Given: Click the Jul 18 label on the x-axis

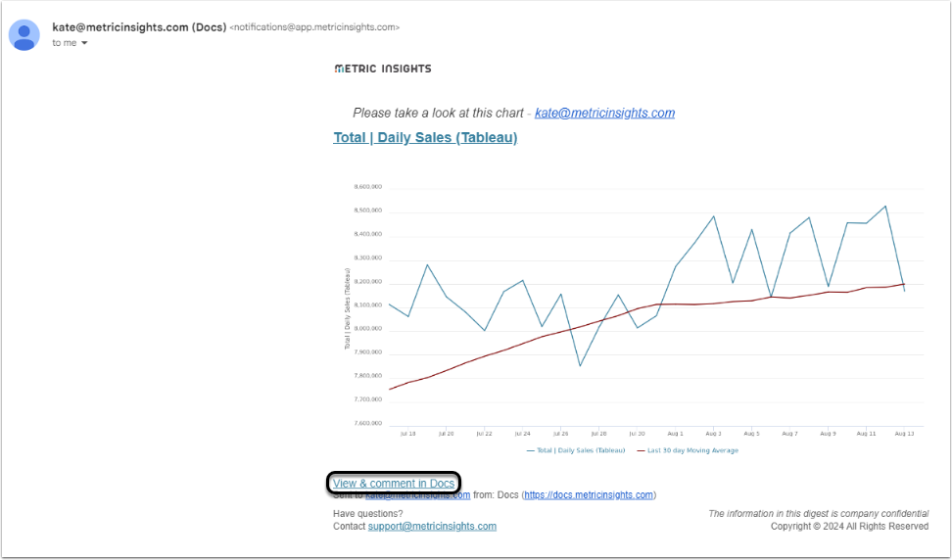Looking at the screenshot, I should tap(407, 432).
